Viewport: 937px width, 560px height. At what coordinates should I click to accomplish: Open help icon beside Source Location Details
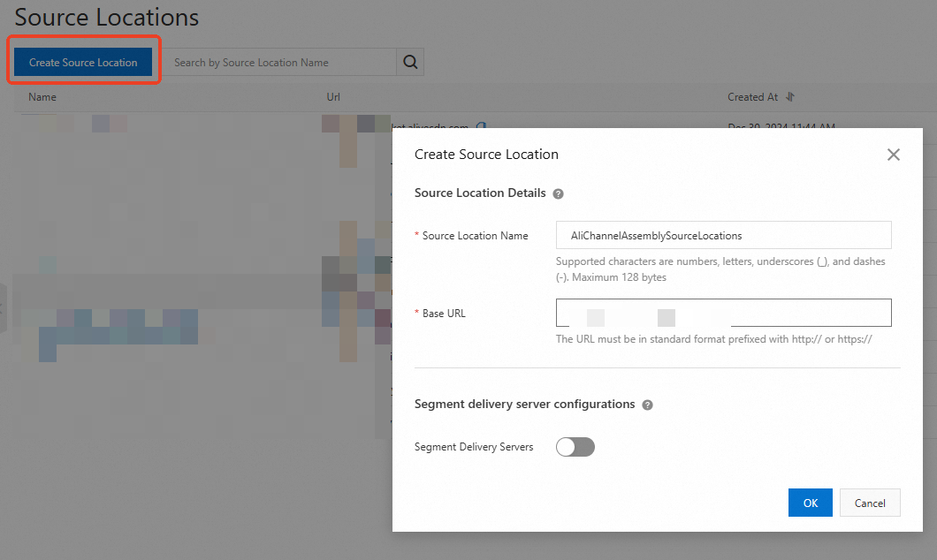tap(559, 193)
